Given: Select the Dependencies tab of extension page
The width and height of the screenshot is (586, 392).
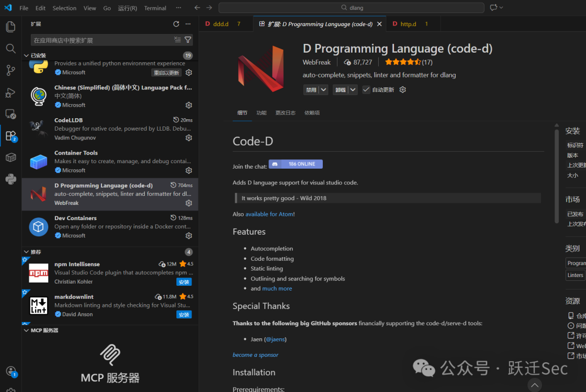Looking at the screenshot, I should pos(311,113).
